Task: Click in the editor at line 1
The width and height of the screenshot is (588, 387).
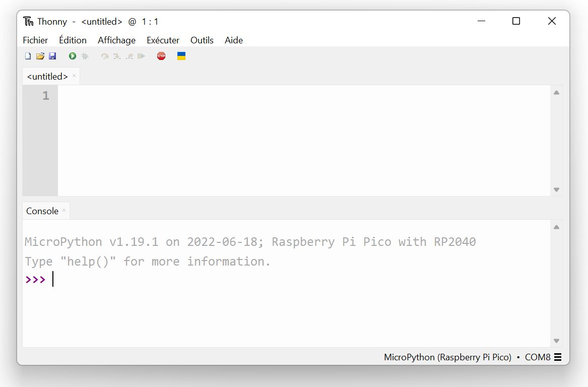Action: (x=304, y=96)
